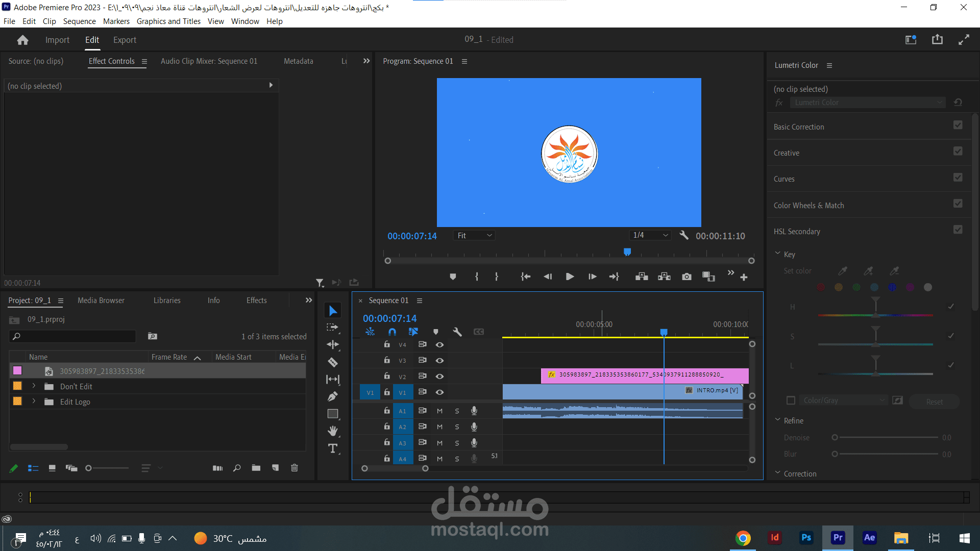The image size is (980, 551).
Task: Toggle lock on track V3
Action: pyautogui.click(x=387, y=360)
